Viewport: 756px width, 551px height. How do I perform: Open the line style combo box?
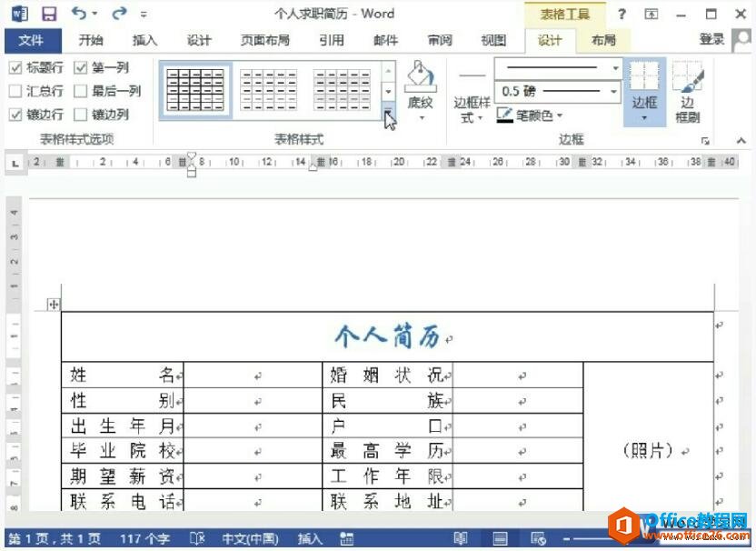[x=557, y=68]
